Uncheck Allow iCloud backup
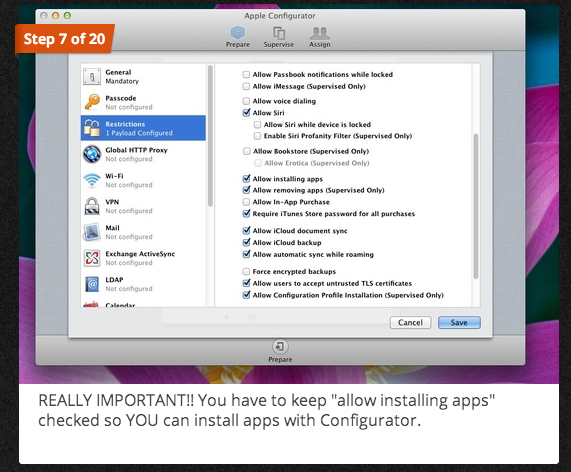Viewport: 571px width, 472px height. [x=247, y=242]
